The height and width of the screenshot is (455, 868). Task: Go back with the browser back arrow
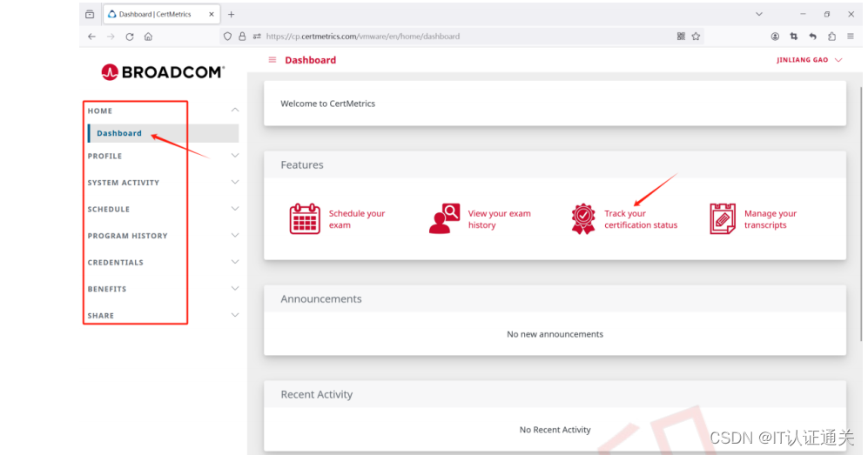(92, 37)
